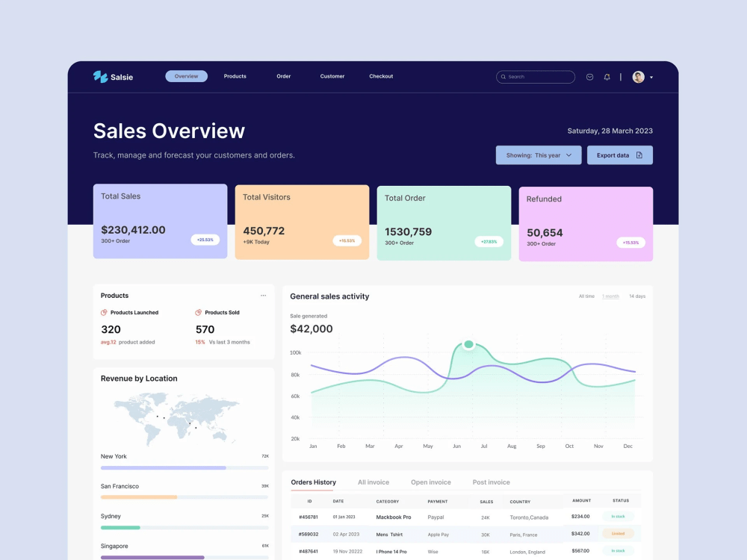Open the Showing: This year dropdown
747x560 pixels.
click(539, 155)
